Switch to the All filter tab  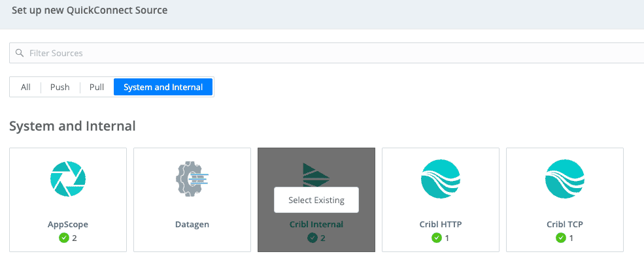point(25,87)
